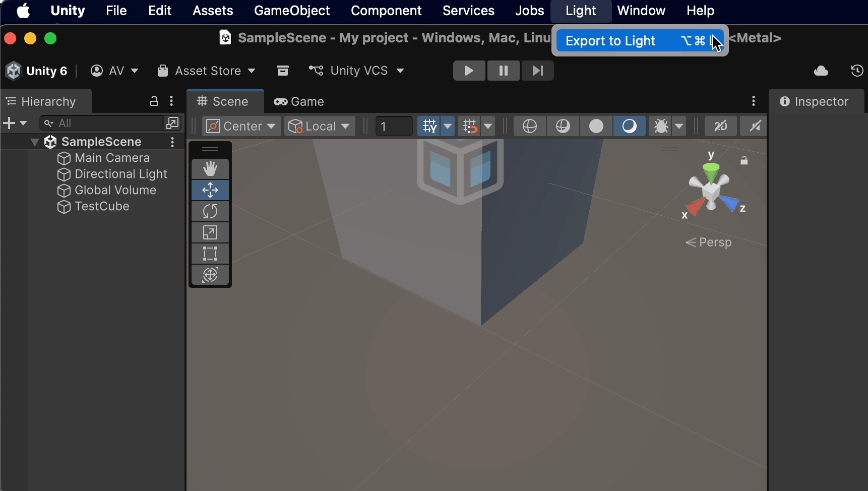The height and width of the screenshot is (491, 868).
Task: Open the Unity VCS dropdown
Action: [357, 71]
